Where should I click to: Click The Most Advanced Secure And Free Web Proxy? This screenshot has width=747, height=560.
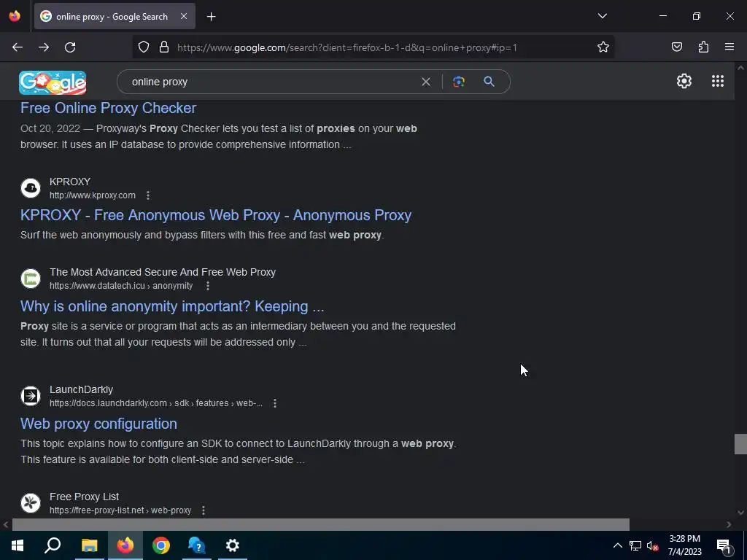coord(163,273)
